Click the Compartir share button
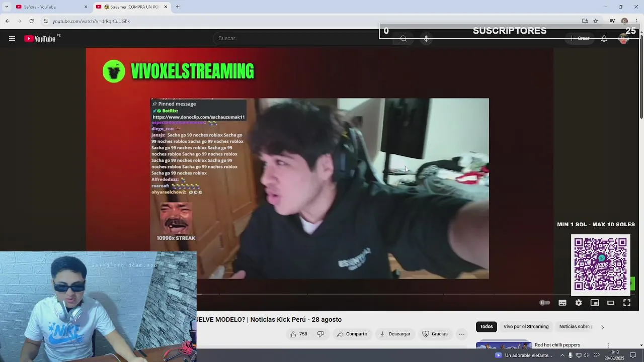The image size is (644, 362). (x=352, y=334)
